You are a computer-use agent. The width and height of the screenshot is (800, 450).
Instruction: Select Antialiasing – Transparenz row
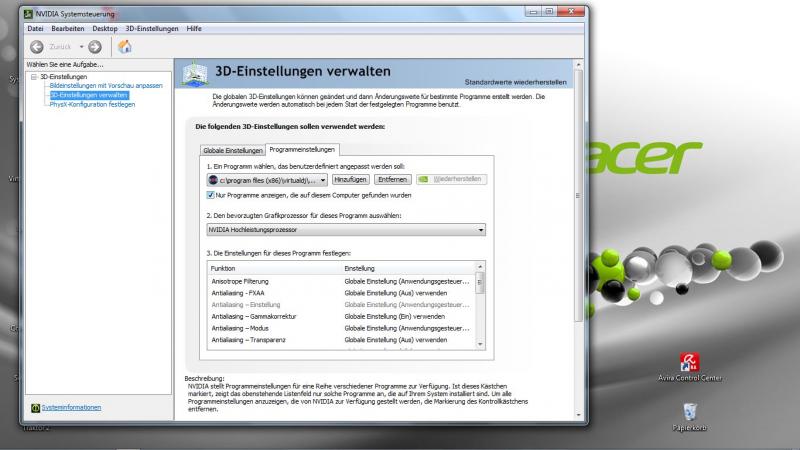click(x=341, y=340)
